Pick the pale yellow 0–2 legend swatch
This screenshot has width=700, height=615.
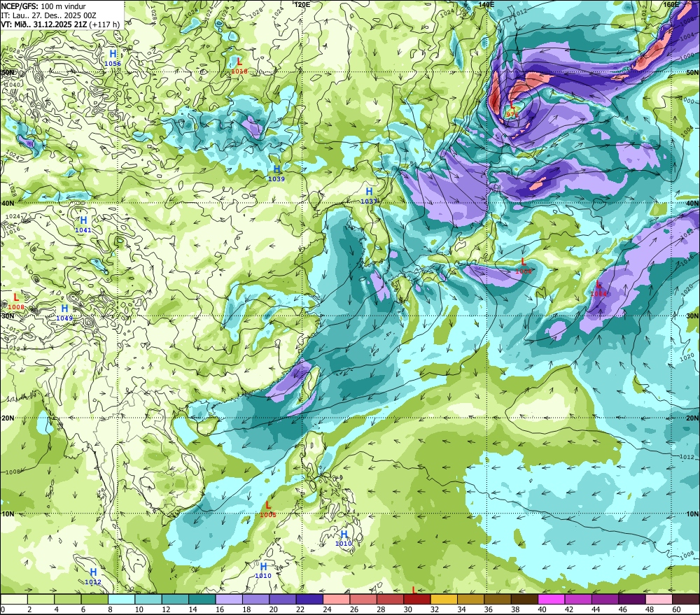(14, 600)
